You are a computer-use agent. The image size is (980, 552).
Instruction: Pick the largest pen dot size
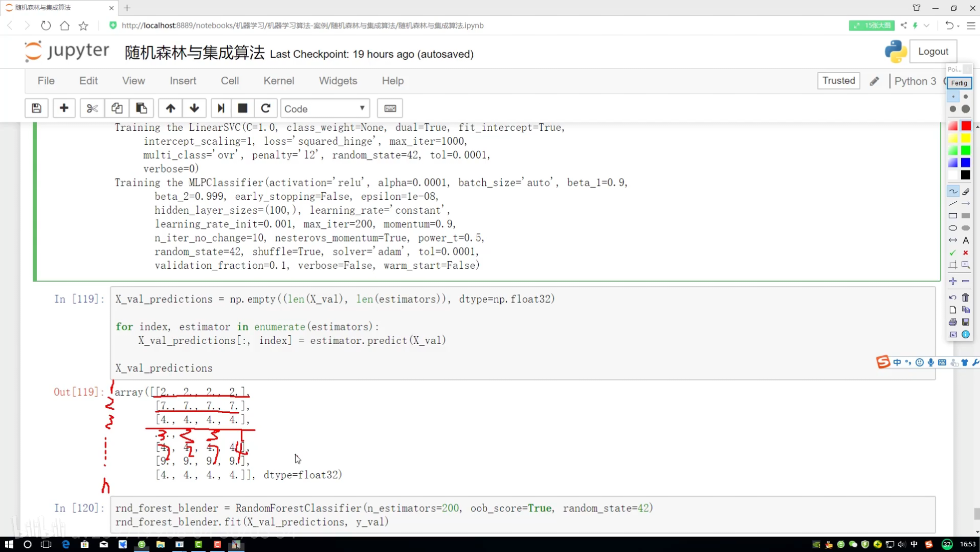[966, 109]
